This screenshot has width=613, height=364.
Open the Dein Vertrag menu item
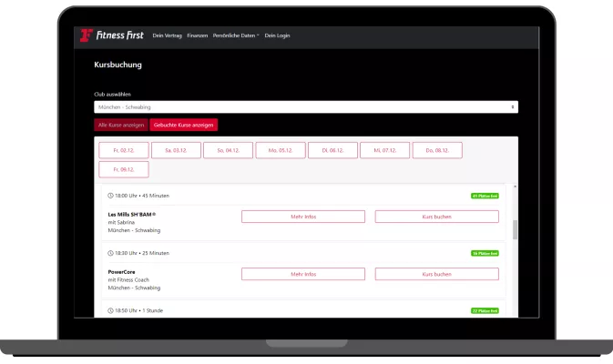tap(167, 35)
